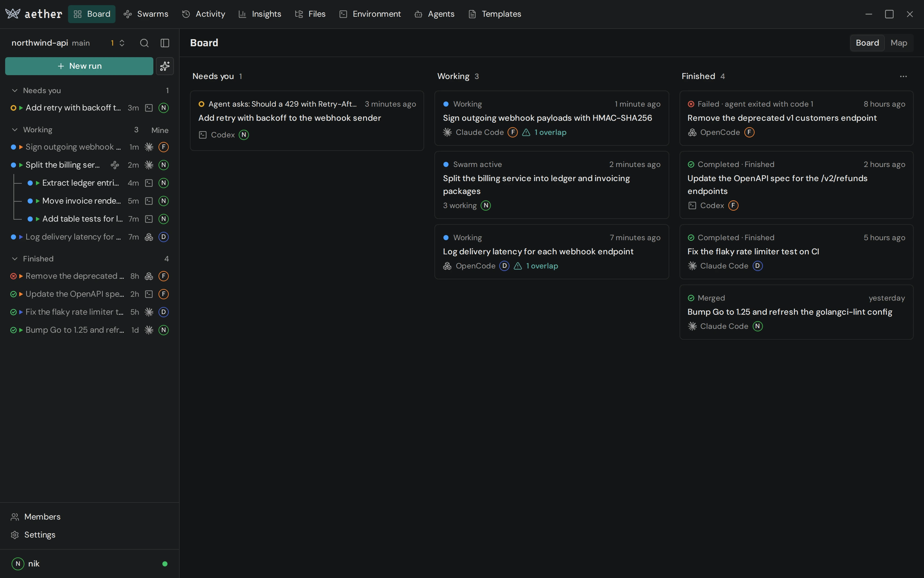Click the northwind-api project name
The height and width of the screenshot is (578, 924).
[40, 43]
